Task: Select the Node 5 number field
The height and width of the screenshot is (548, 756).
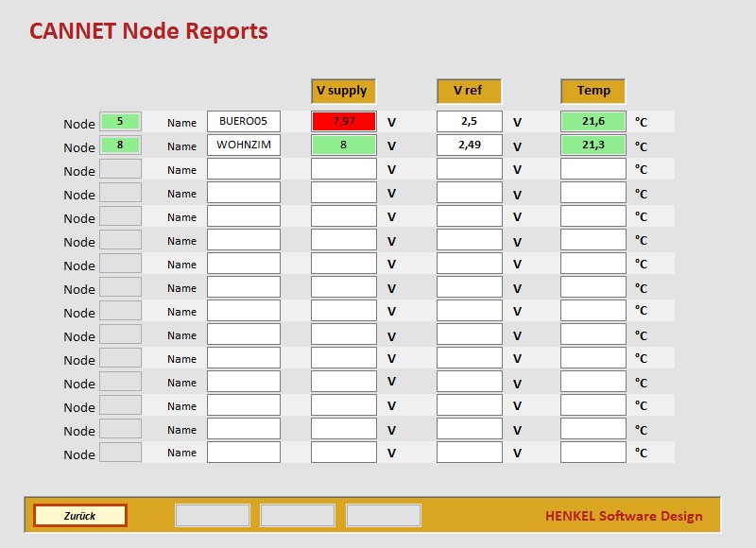Action: pos(122,123)
